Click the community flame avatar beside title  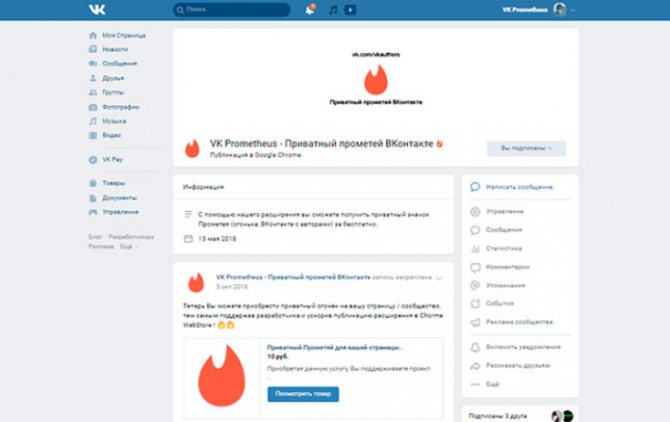192,149
